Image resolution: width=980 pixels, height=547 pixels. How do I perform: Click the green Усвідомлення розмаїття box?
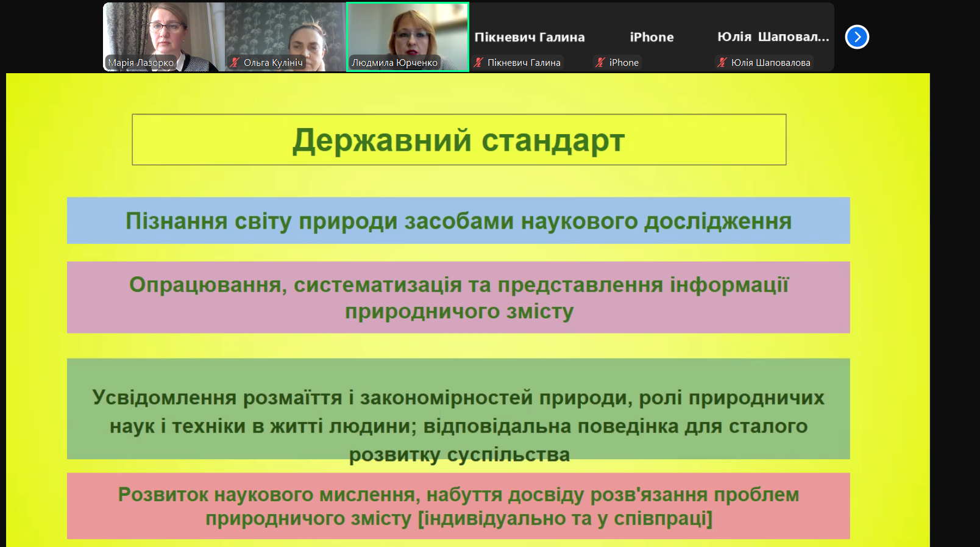pyautogui.click(x=458, y=409)
